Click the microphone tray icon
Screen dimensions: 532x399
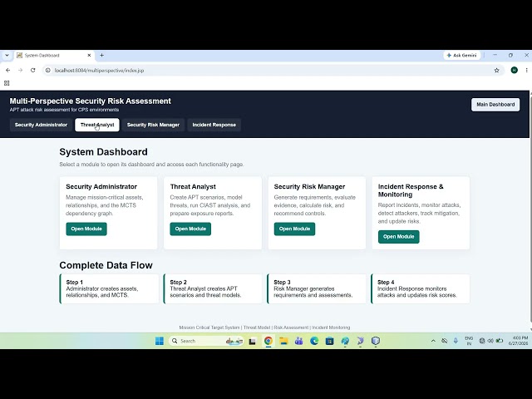[x=456, y=341]
